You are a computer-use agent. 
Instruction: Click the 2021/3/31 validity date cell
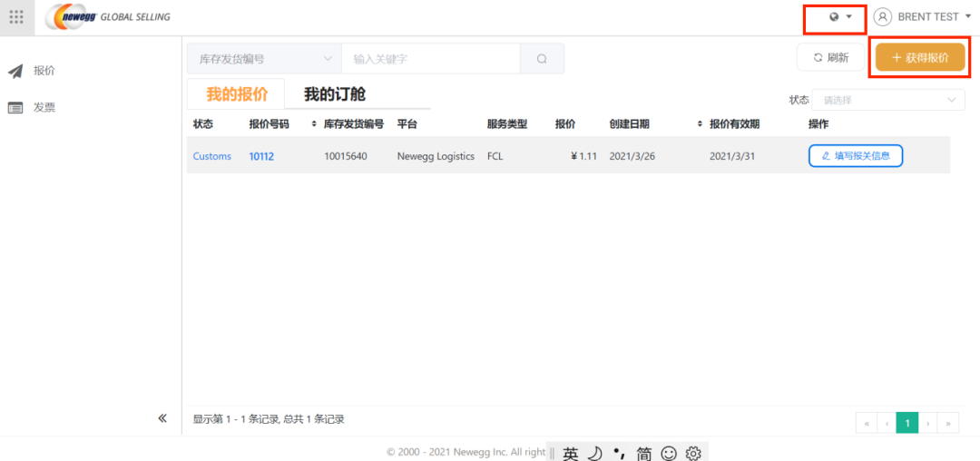pos(732,156)
